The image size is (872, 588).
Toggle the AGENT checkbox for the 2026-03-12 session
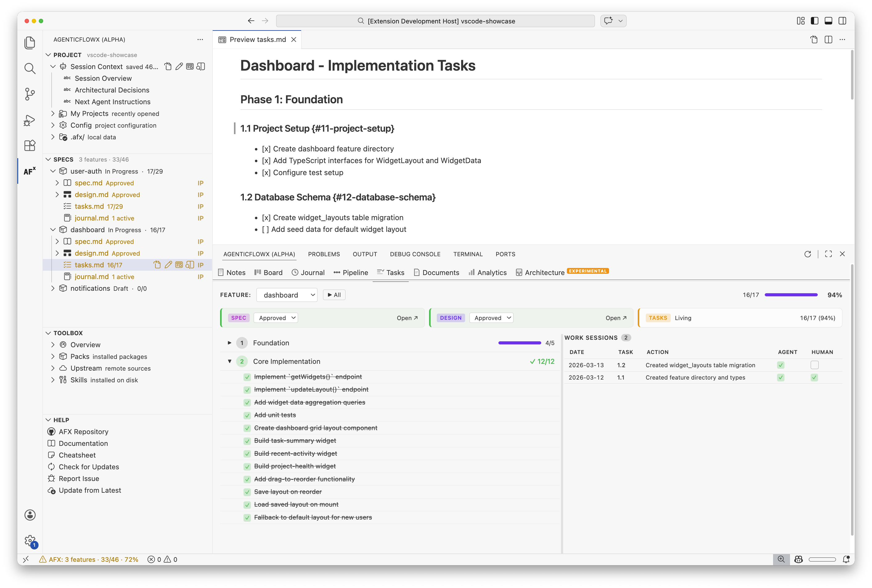click(780, 378)
